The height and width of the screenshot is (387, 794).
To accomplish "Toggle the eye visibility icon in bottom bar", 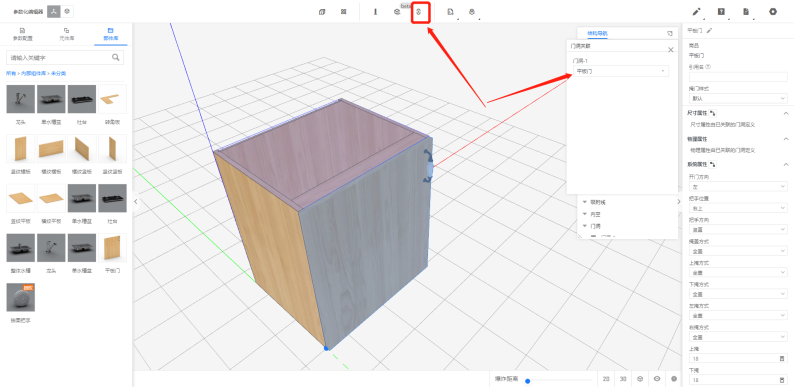I will [x=657, y=379].
